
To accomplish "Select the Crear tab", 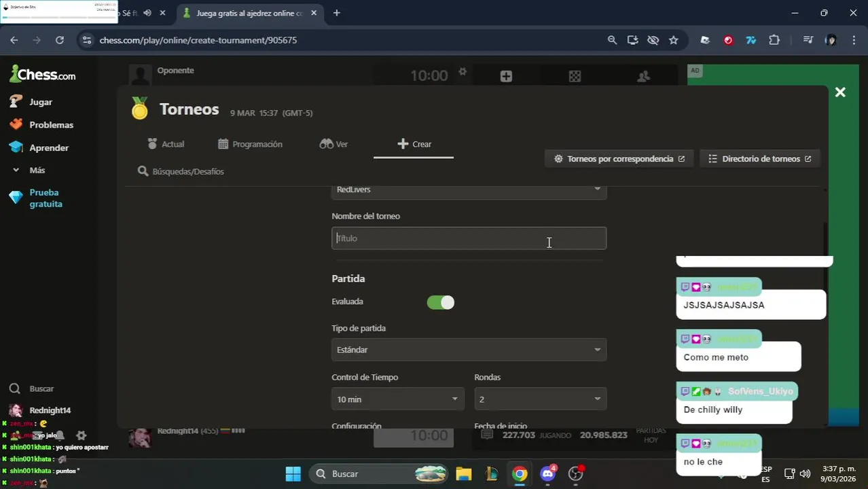I will click(414, 144).
